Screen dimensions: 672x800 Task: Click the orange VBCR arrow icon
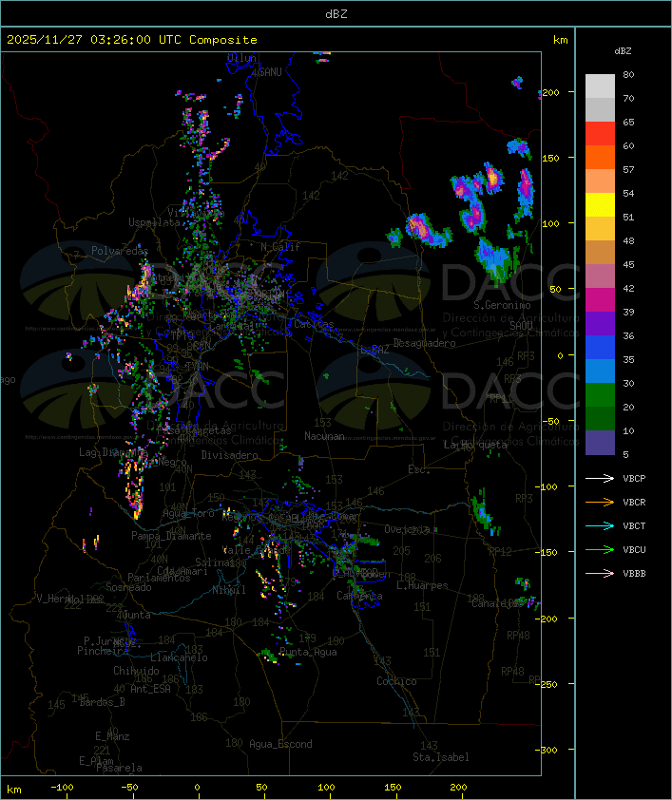[x=600, y=502]
